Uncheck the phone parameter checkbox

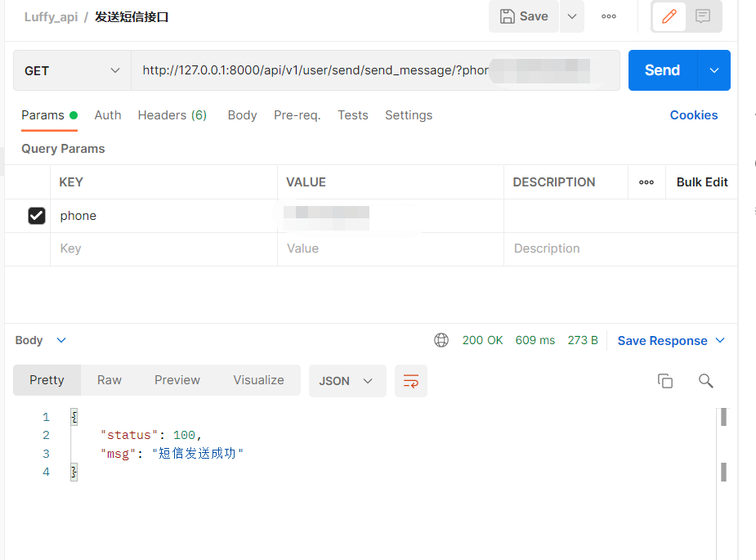(37, 216)
